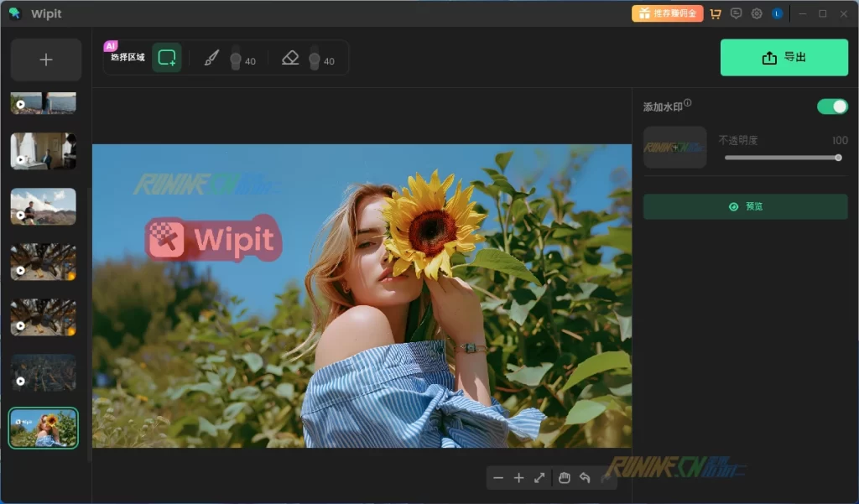Open the shopping cart icon

(716, 13)
